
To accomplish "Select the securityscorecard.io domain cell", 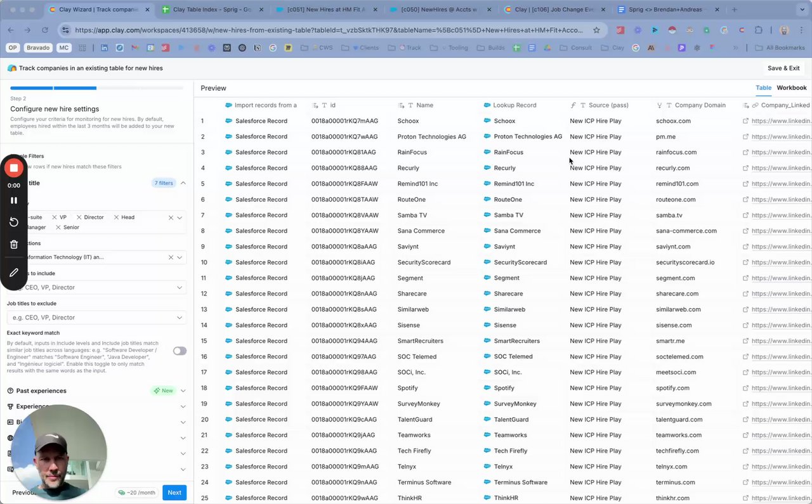I will click(686, 262).
